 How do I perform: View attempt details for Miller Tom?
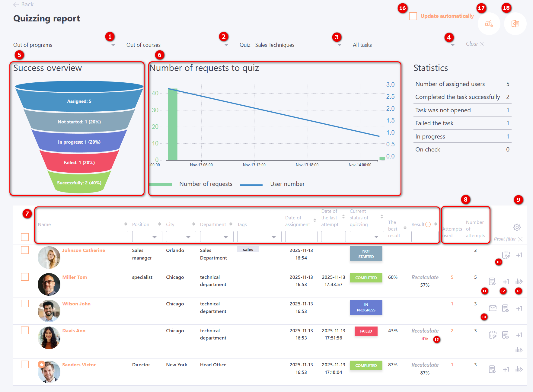492,282
